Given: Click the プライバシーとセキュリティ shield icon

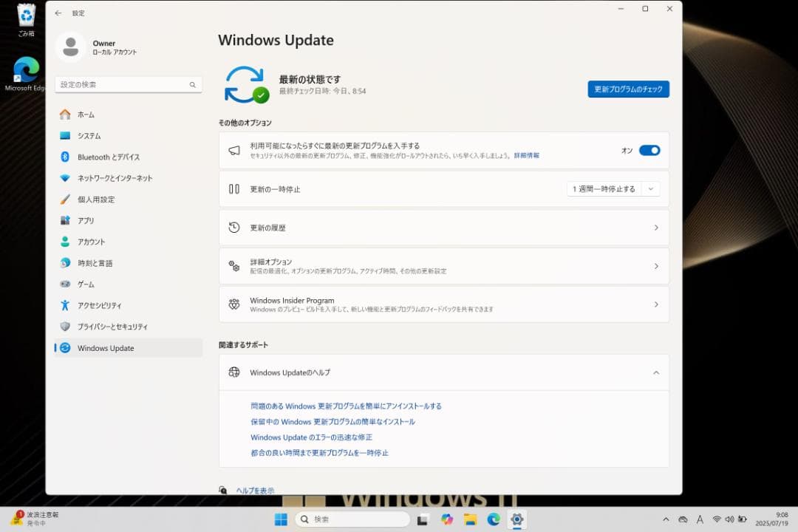Looking at the screenshot, I should click(65, 327).
